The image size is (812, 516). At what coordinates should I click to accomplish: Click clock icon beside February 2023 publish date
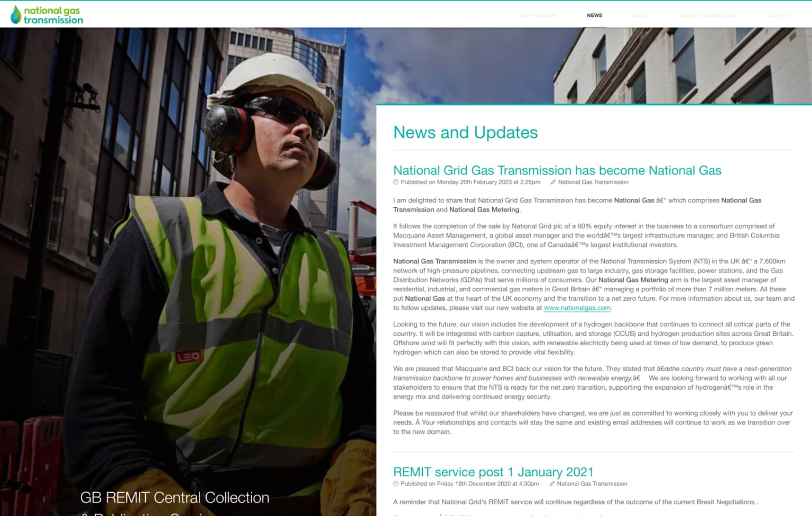click(396, 182)
